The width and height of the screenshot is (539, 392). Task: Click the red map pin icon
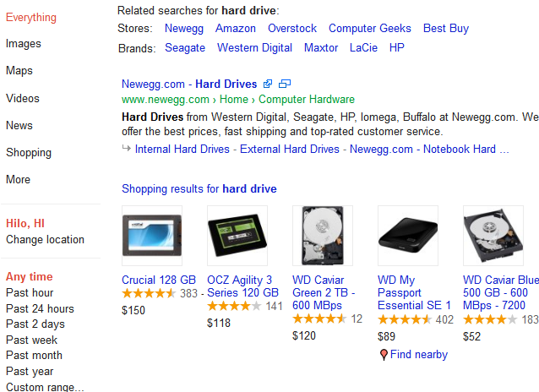click(x=384, y=355)
